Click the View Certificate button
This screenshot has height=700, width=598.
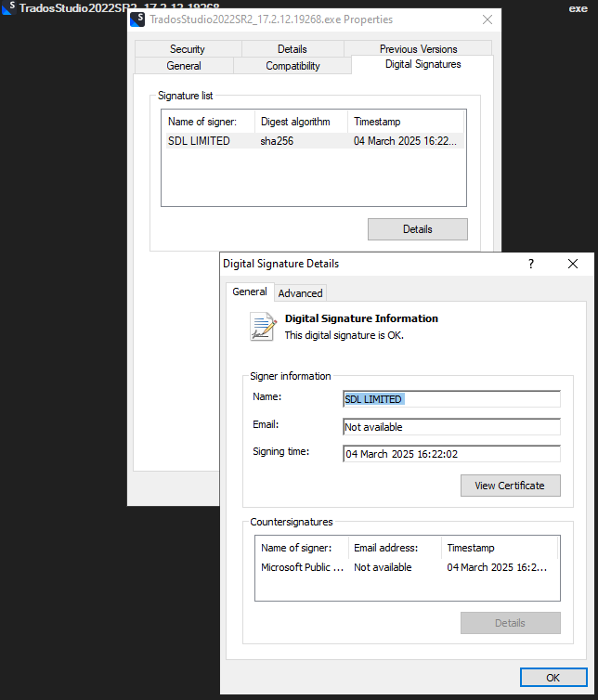tap(510, 486)
